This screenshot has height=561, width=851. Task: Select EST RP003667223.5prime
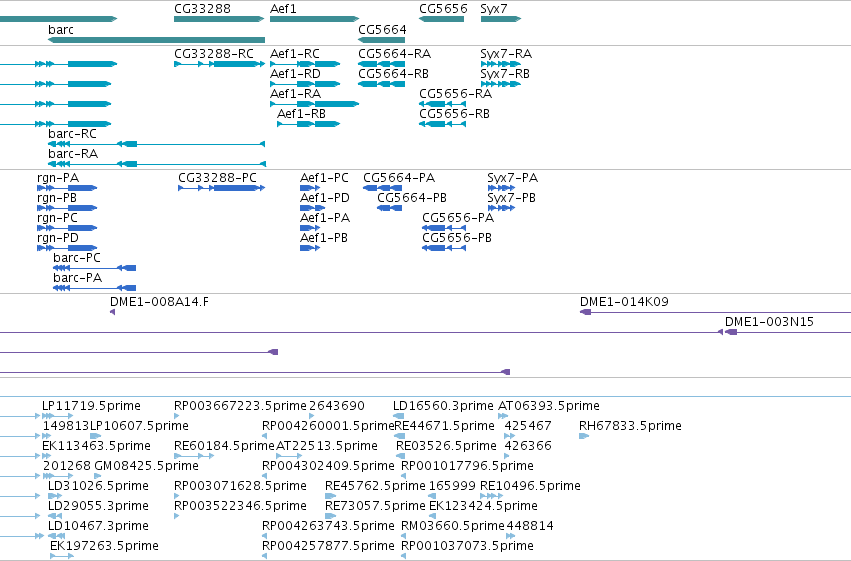point(240,406)
